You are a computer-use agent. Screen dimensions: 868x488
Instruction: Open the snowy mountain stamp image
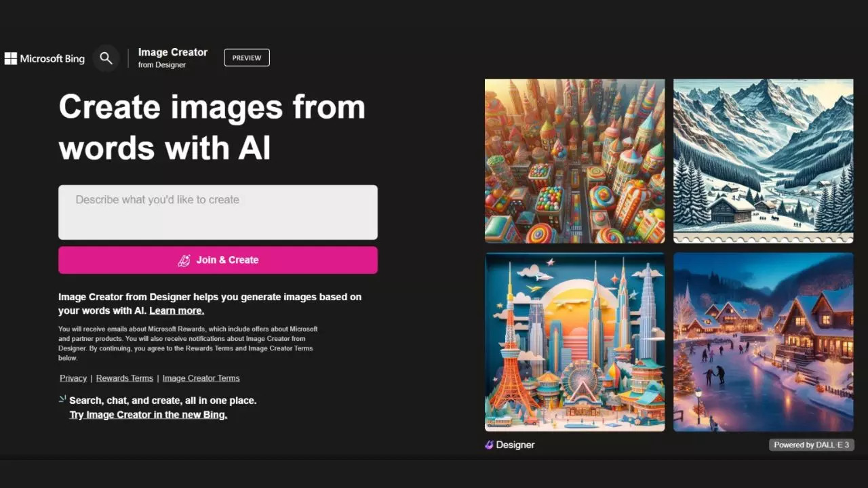(x=763, y=161)
